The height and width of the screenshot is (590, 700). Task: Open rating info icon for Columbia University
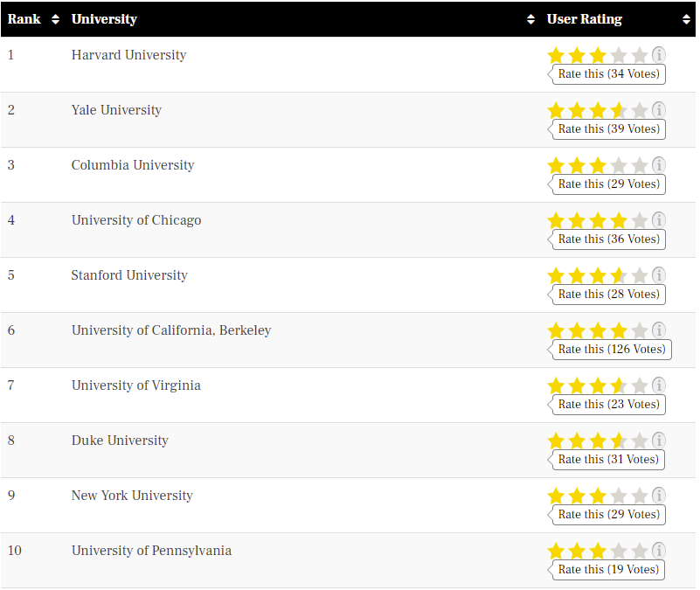point(659,165)
